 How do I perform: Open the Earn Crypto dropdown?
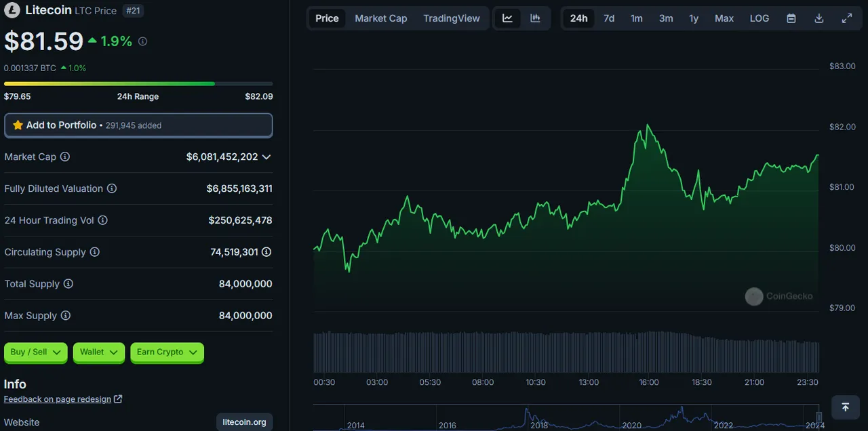point(167,352)
